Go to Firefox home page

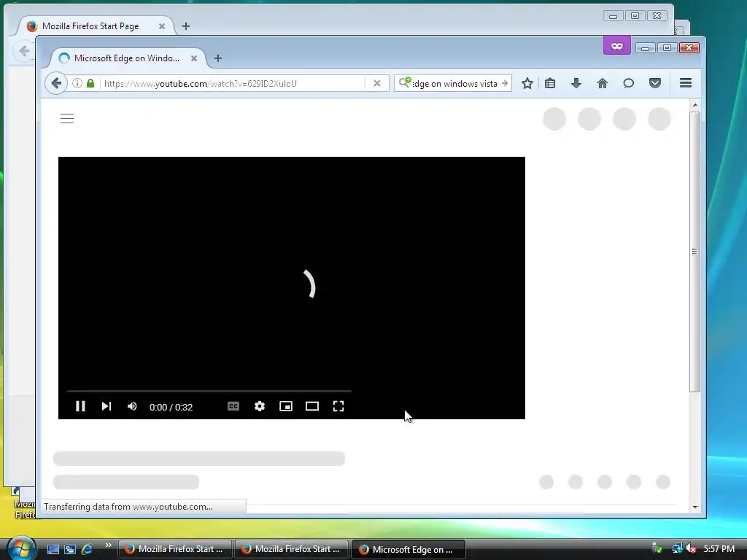(x=602, y=83)
